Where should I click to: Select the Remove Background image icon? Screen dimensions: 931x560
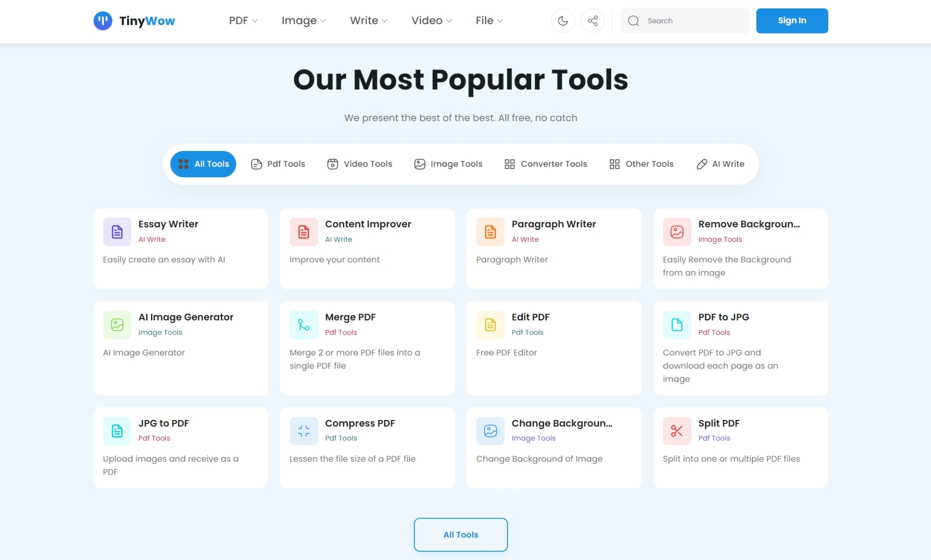(x=676, y=232)
